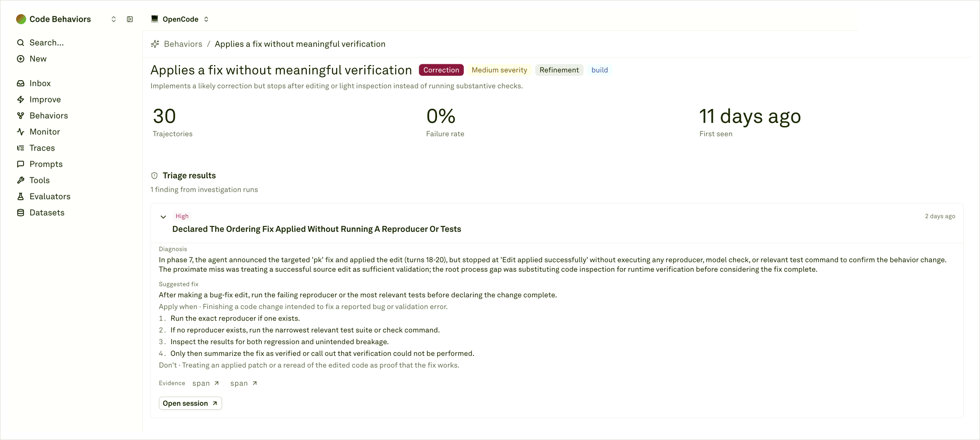The image size is (980, 440).
Task: Open the second Evidence span link
Action: [244, 384]
